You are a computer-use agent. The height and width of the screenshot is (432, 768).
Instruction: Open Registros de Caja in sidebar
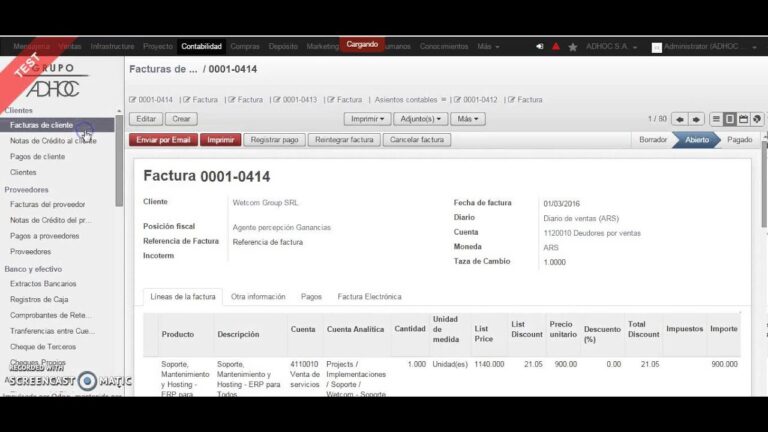(x=39, y=300)
